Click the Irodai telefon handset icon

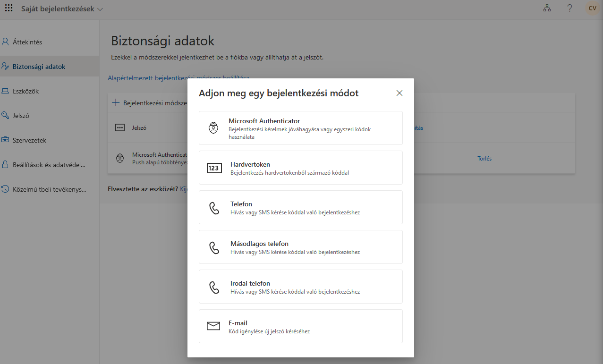tap(214, 288)
